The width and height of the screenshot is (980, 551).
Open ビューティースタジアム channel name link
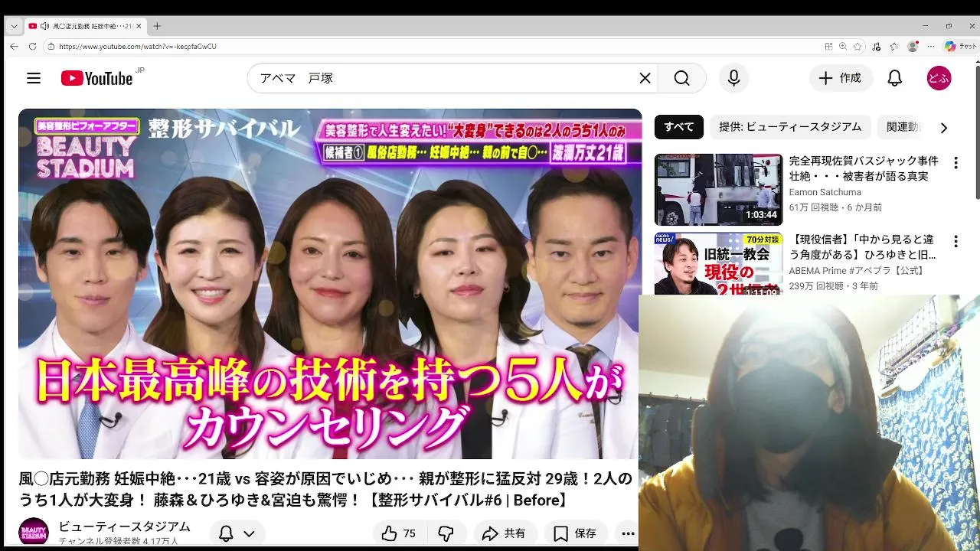pos(125,527)
